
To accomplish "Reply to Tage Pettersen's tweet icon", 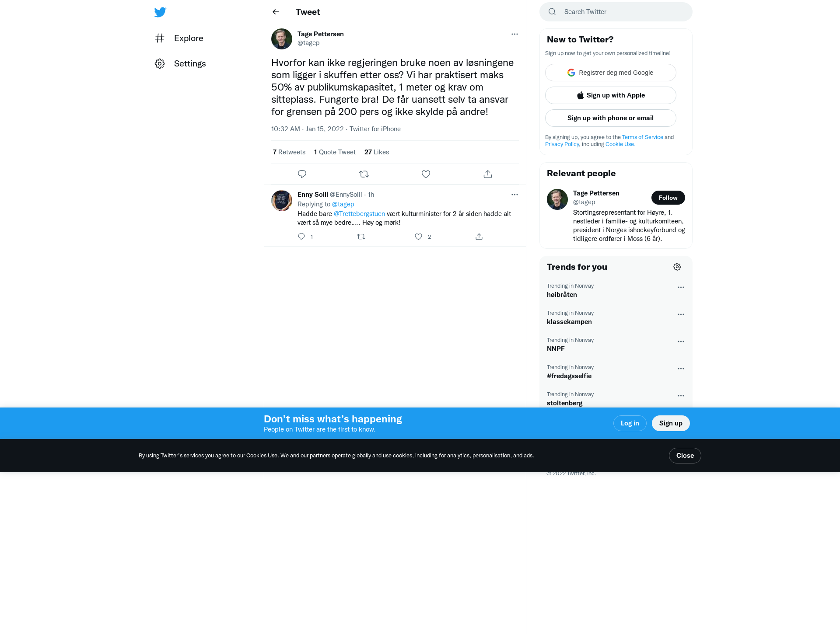I will [302, 174].
